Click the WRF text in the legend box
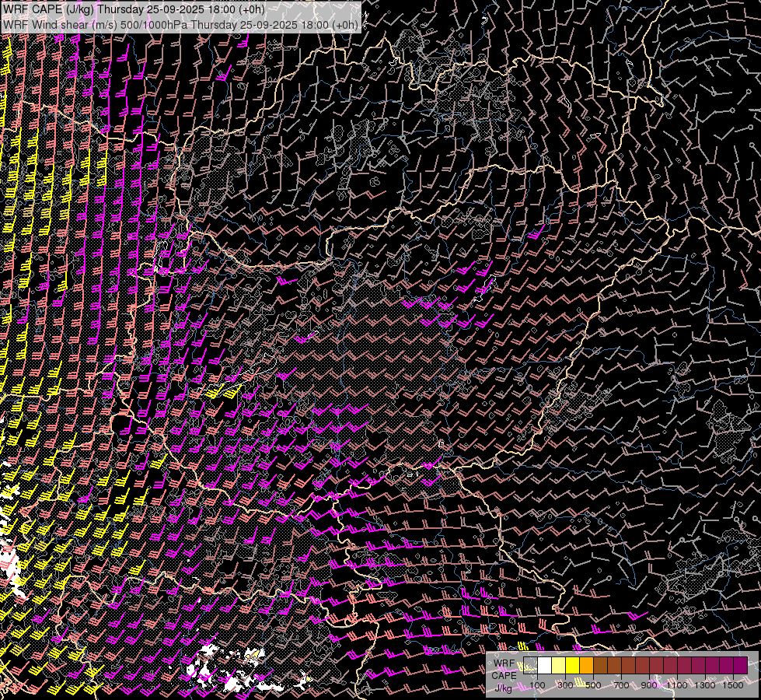 pyautogui.click(x=504, y=663)
